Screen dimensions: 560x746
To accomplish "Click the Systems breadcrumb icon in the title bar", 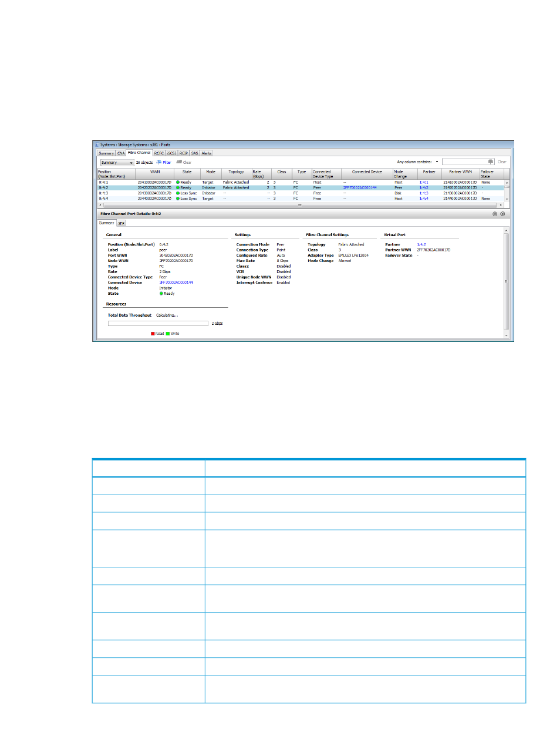I will pos(97,145).
